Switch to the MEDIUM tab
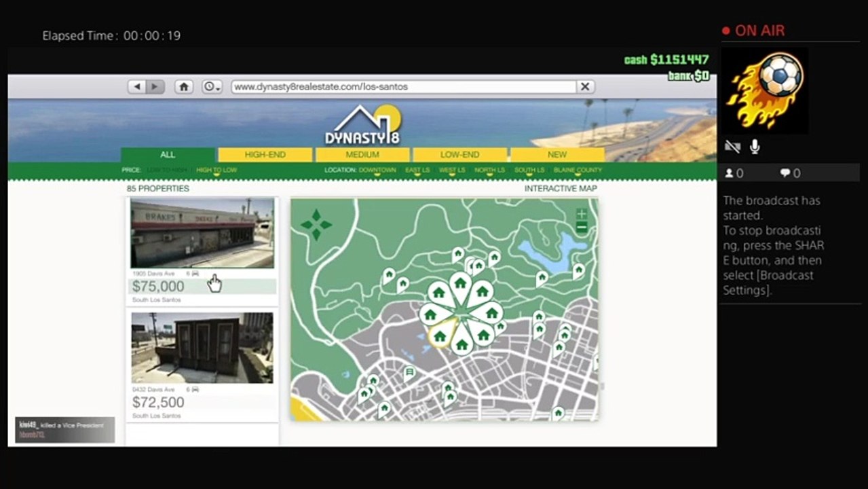The height and width of the screenshot is (489, 868). click(362, 155)
